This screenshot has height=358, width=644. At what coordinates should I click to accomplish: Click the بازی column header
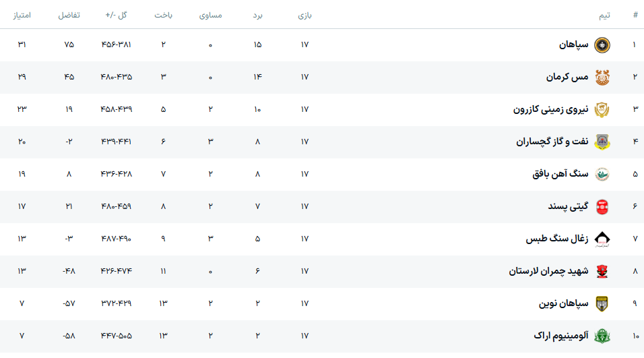304,15
